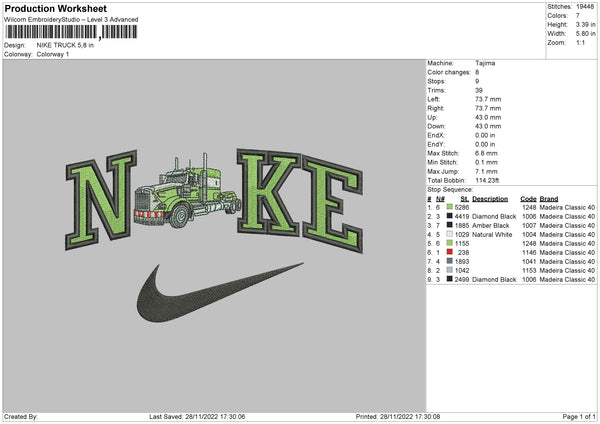600x424 pixels.
Task: Click the Total Bobbin value '114.23ft'
Action: [487, 180]
